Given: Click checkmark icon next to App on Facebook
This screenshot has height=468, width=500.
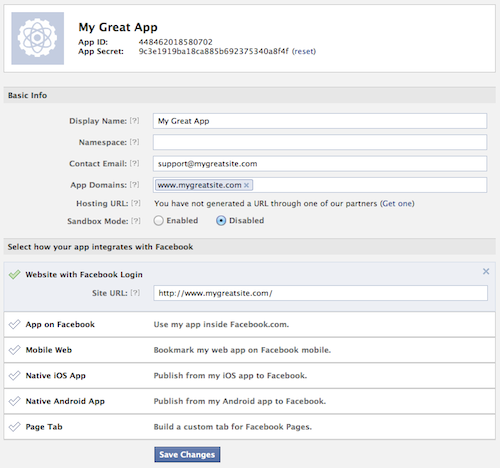Looking at the screenshot, I should 14,324.
